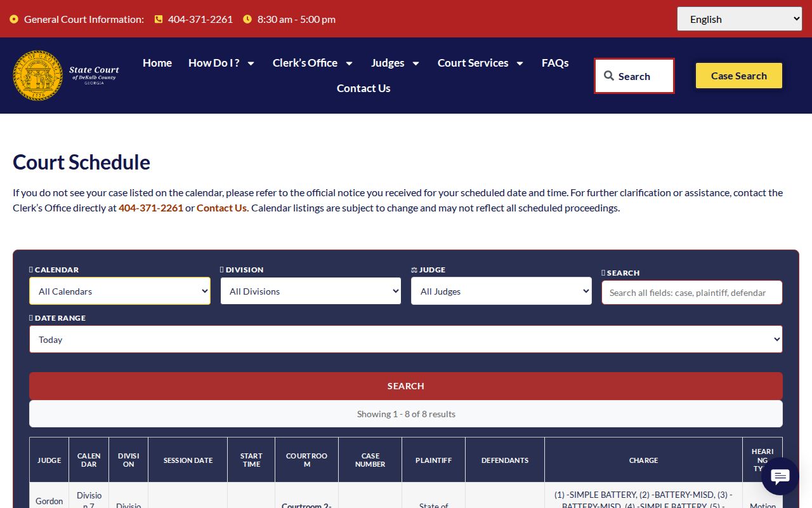Follow the Contact Us link in the paragraph
This screenshot has width=812, height=508.
(x=221, y=208)
